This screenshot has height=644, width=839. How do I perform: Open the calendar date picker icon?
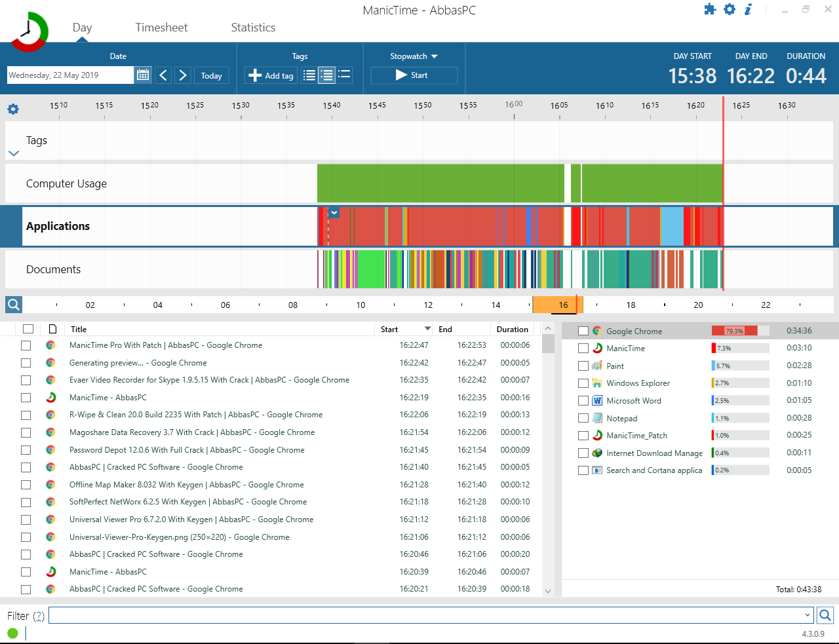[x=143, y=75]
